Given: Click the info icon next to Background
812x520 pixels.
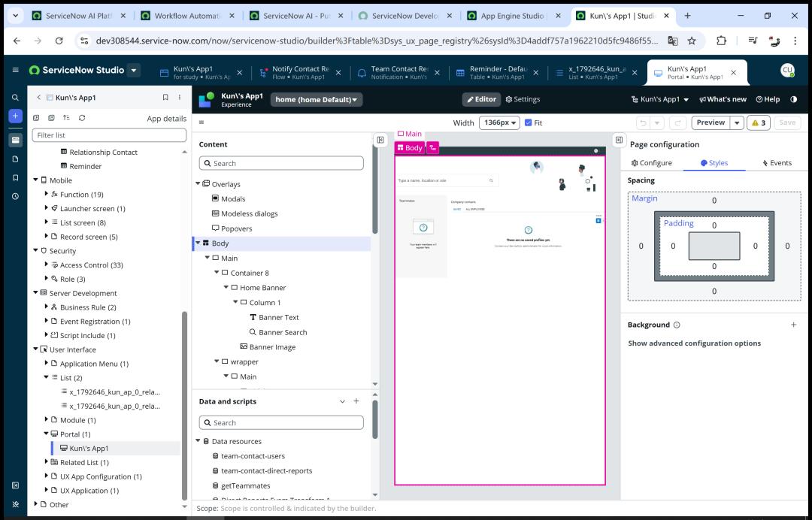Looking at the screenshot, I should [677, 325].
